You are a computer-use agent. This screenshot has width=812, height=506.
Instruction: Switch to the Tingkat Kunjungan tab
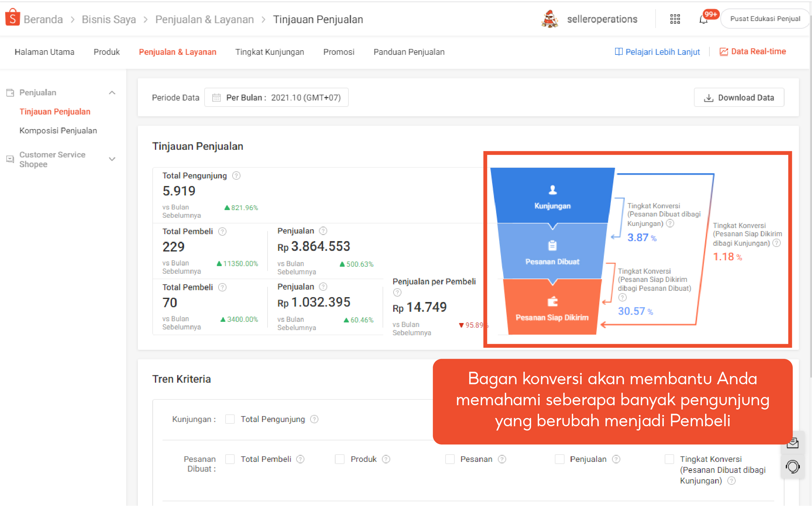(270, 52)
